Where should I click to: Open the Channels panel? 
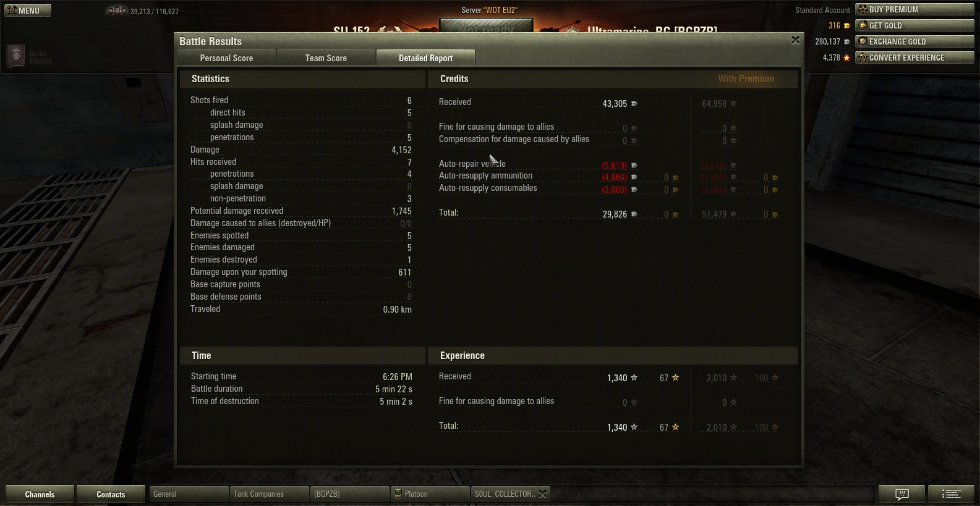click(x=40, y=494)
